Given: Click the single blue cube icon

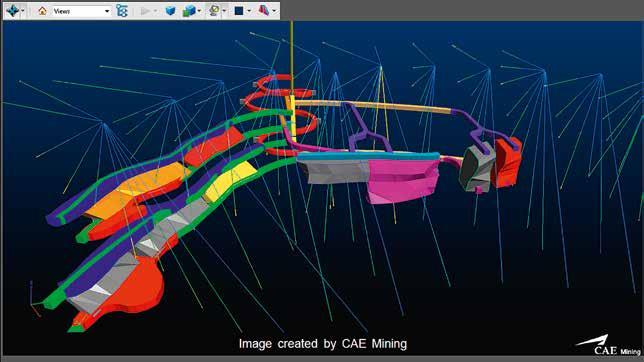Looking at the screenshot, I should pos(170,11).
